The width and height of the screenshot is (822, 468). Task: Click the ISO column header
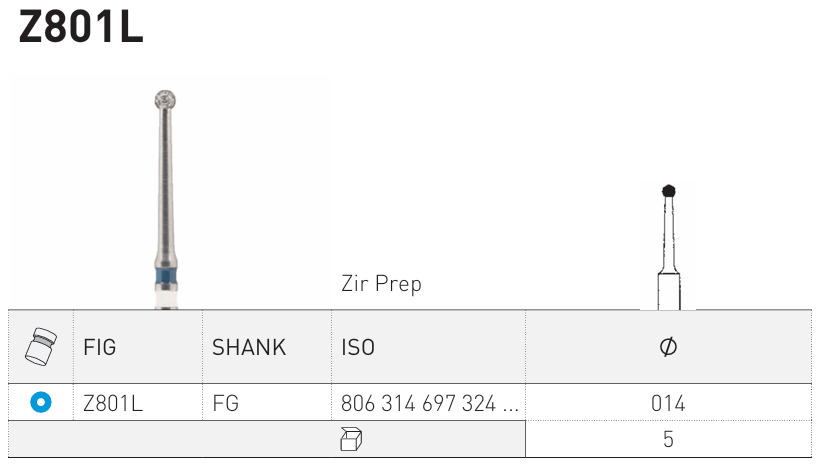pos(358,348)
